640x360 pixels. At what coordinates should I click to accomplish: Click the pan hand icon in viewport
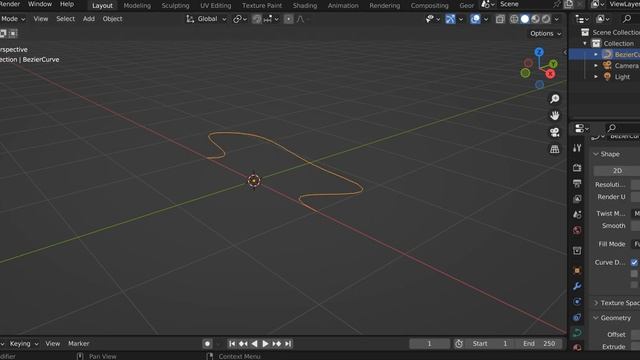554,116
